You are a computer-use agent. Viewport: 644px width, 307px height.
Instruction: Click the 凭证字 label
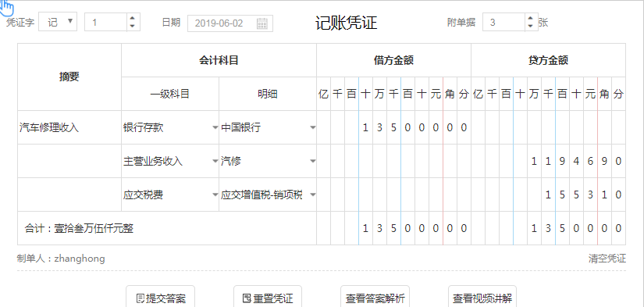[x=20, y=23]
